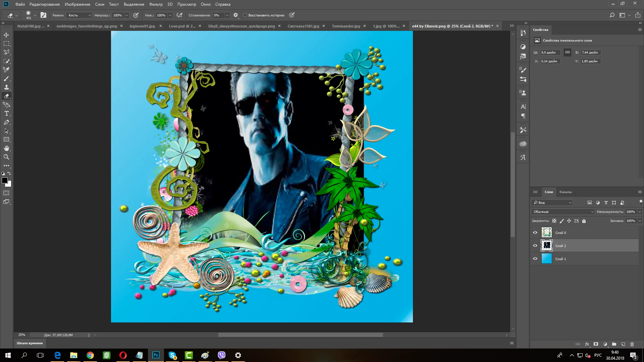Select the Lasso tool
644x362 pixels.
[x=6, y=52]
